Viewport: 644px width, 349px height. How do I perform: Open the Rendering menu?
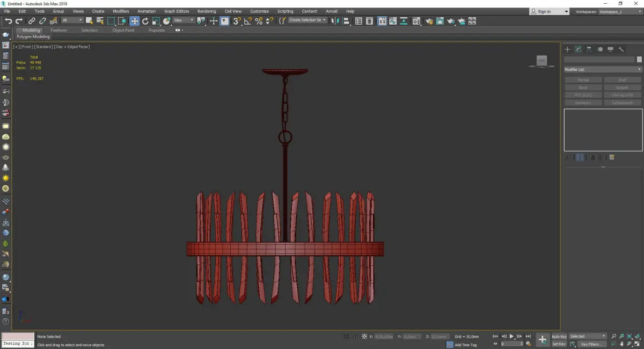207,11
